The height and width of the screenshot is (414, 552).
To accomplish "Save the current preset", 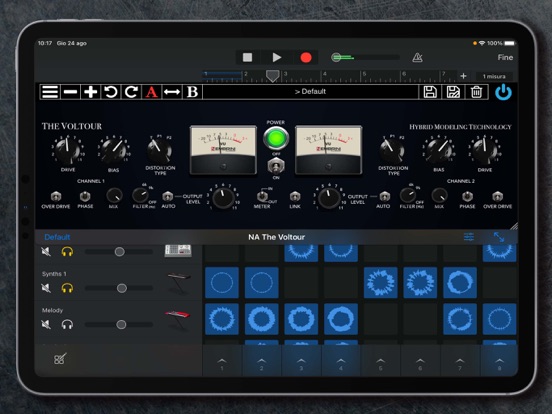I will 430,92.
